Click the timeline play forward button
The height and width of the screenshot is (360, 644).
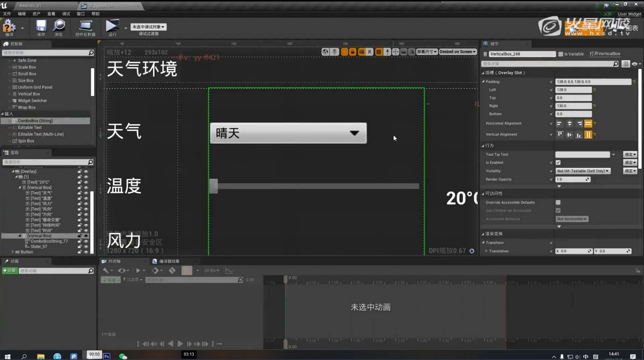tap(180, 344)
